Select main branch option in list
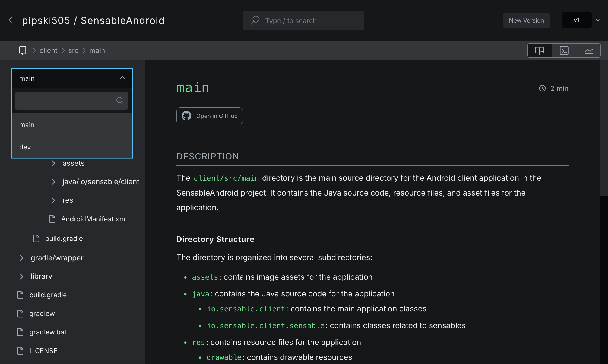Screen dimensions: 608x364 pyautogui.click(x=72, y=125)
